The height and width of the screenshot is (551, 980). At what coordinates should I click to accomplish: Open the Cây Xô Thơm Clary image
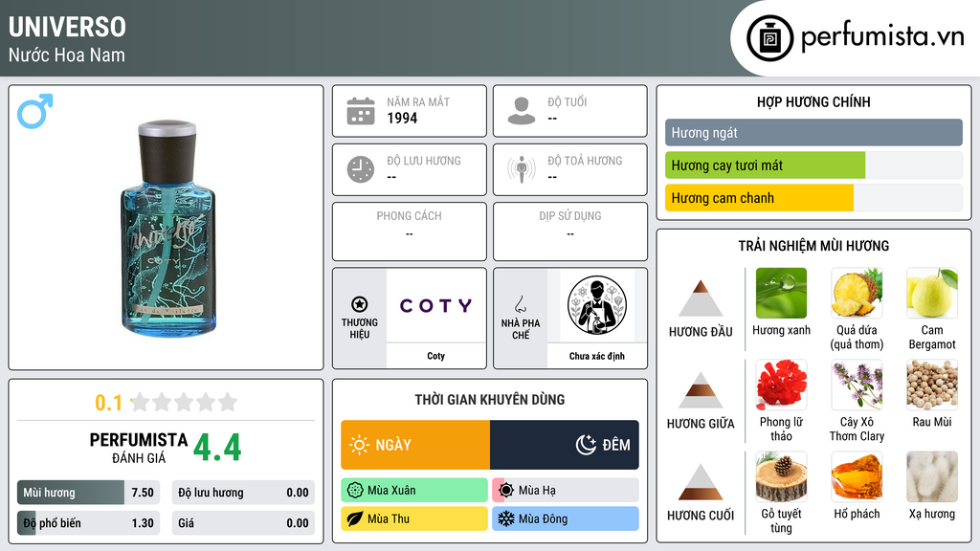pyautogui.click(x=857, y=385)
